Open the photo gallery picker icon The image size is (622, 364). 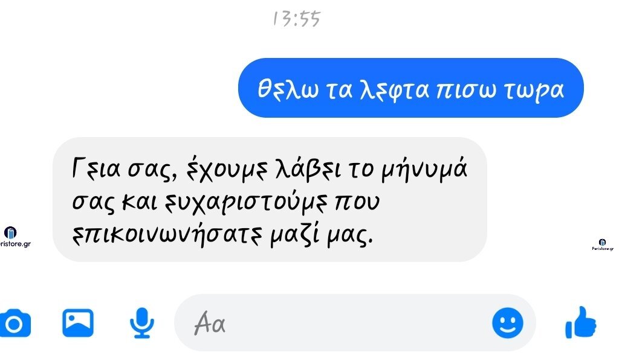tap(78, 323)
